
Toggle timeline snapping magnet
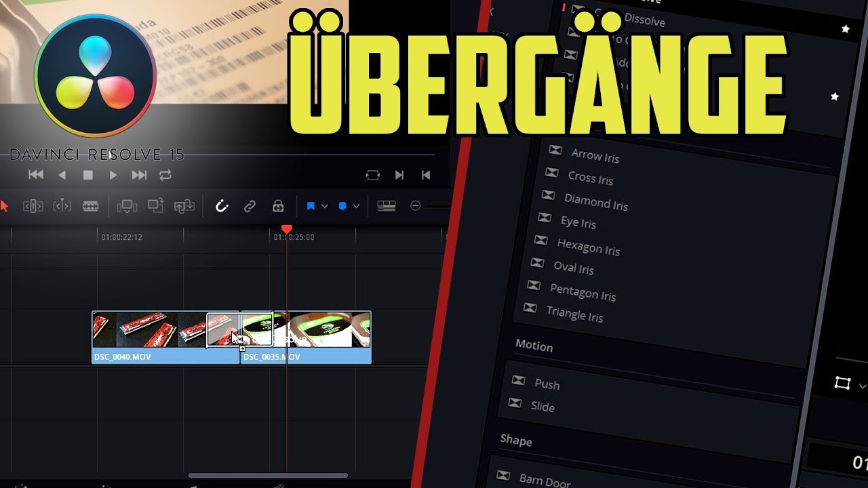coord(222,206)
